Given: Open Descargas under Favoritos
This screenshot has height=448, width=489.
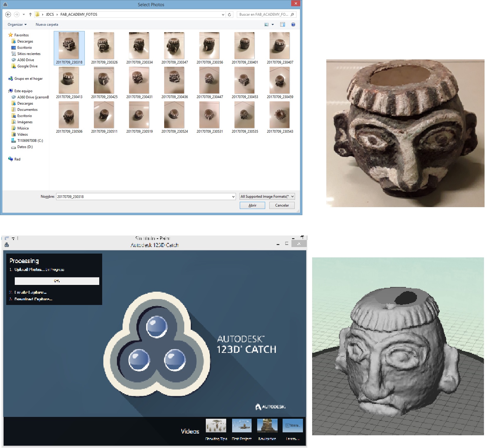Looking at the screenshot, I should click(25, 41).
